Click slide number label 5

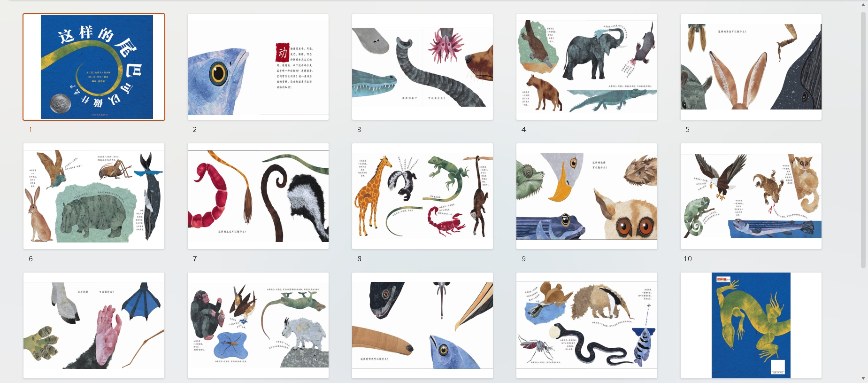(x=688, y=129)
